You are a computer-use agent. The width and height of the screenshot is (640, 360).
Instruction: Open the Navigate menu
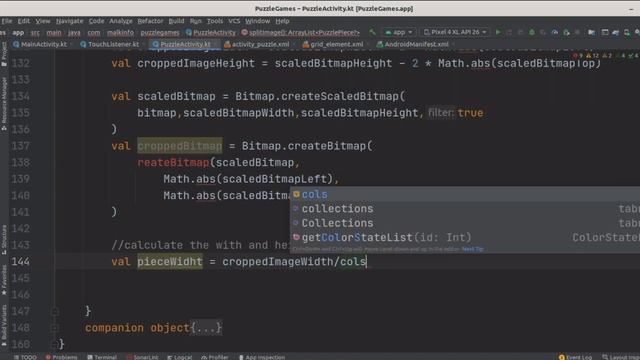69,21
